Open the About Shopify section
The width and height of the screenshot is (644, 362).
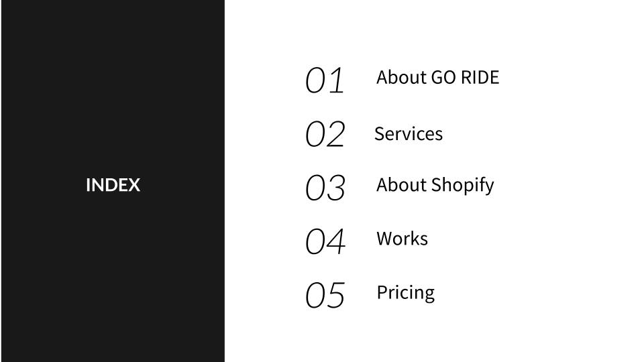[x=435, y=186]
